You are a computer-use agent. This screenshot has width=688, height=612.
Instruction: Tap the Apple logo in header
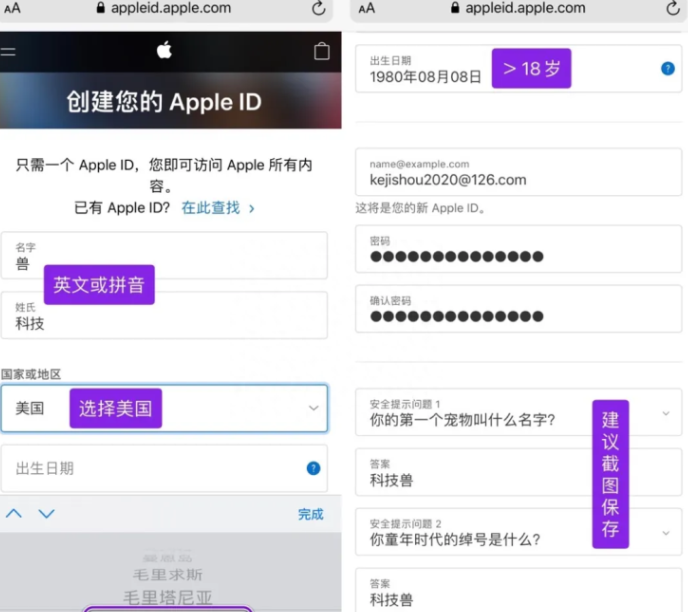click(165, 50)
